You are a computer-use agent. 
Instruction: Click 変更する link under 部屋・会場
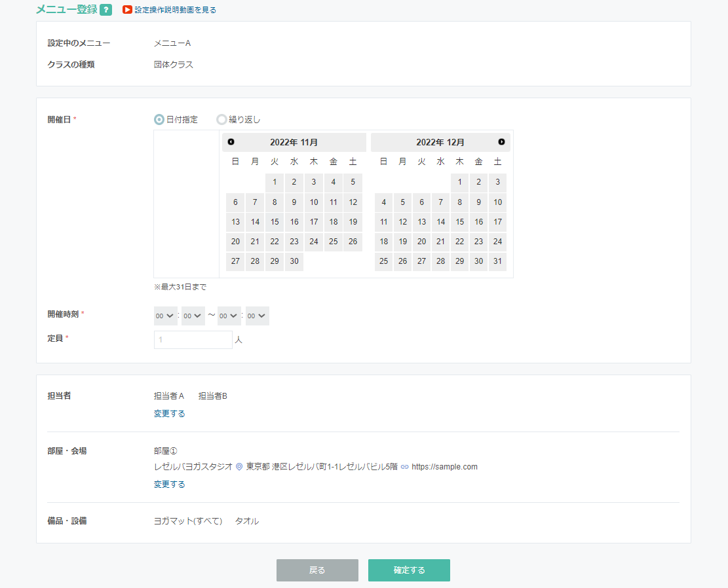pyautogui.click(x=169, y=485)
